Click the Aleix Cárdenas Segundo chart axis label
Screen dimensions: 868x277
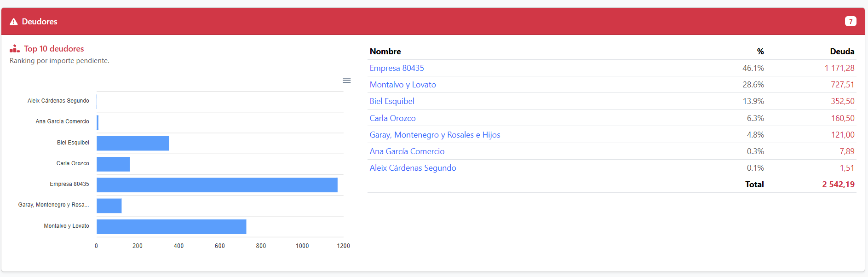[58, 101]
